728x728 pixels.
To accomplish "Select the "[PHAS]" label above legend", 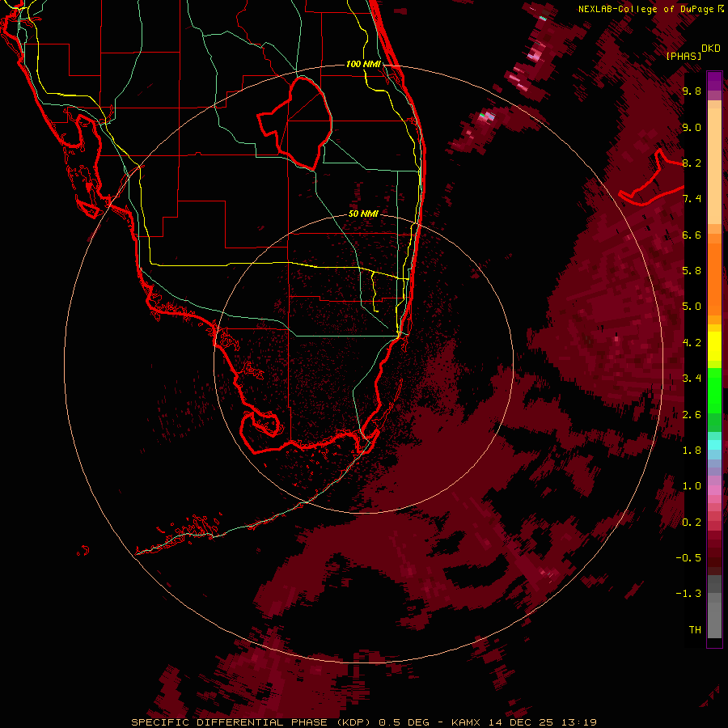I will pos(684,56).
